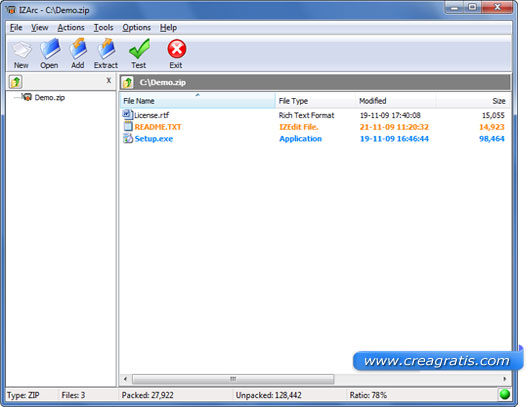Minimize the IZArc window
This screenshot has height=407, width=530.
point(455,7)
